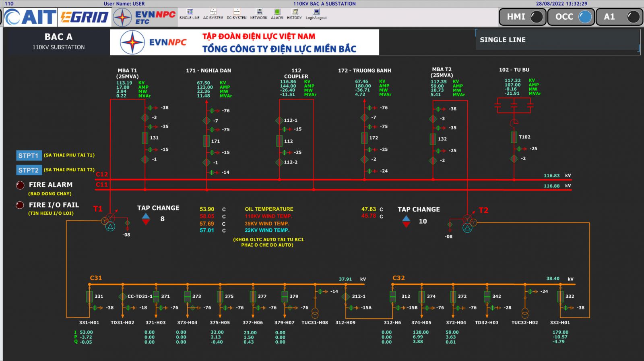Viewport: 644px width, 361px height.
Task: Select circuit breaker 132
Action: coord(433,139)
